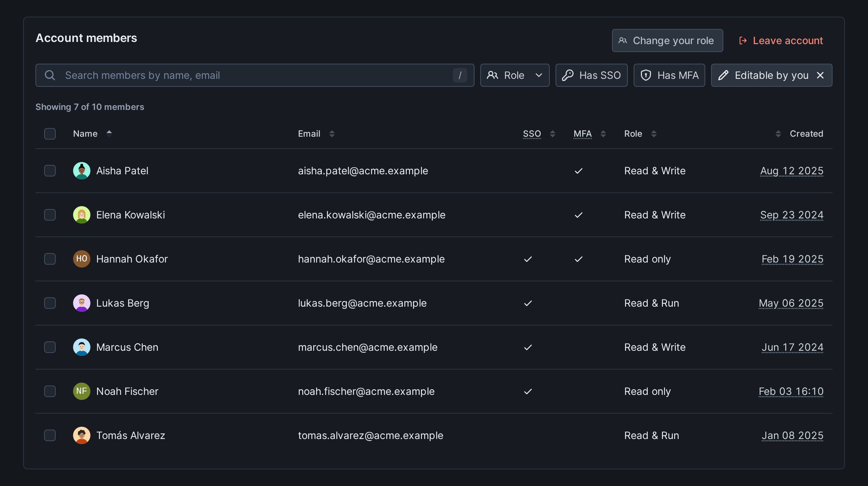The height and width of the screenshot is (486, 868).
Task: Click noah.fischer@acme.example email
Action: (366, 391)
